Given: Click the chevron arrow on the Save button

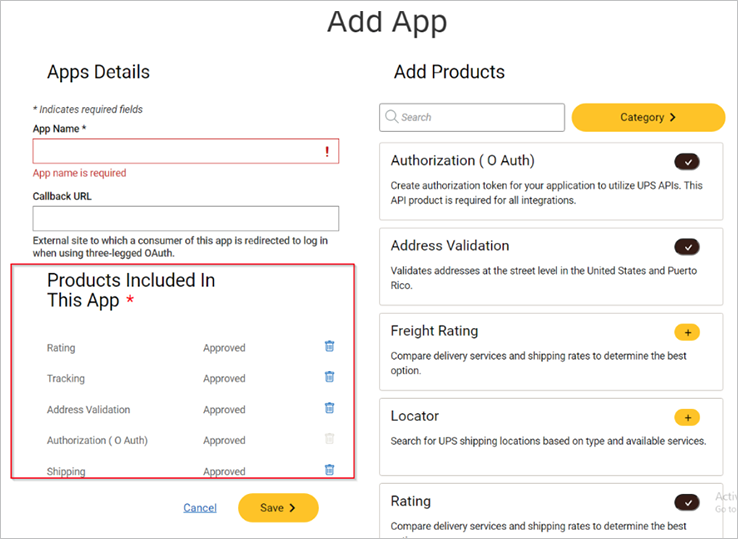Looking at the screenshot, I should [292, 507].
